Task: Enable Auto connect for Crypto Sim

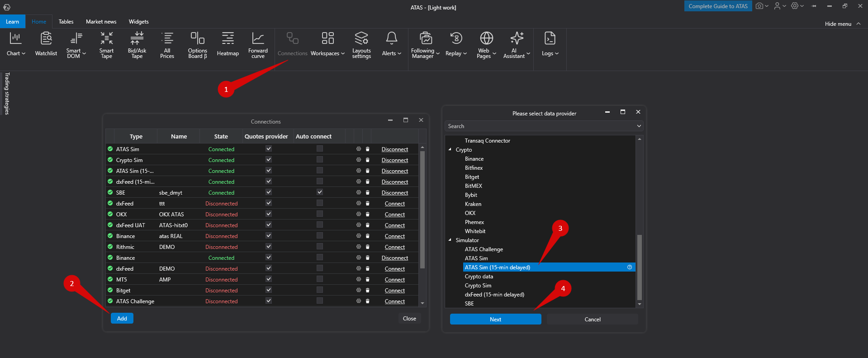Action: click(320, 160)
